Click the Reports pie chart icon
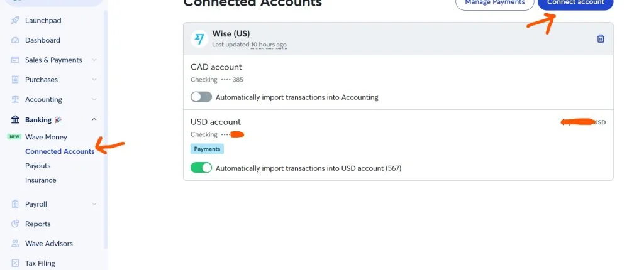The width and height of the screenshot is (644, 270). click(x=15, y=224)
